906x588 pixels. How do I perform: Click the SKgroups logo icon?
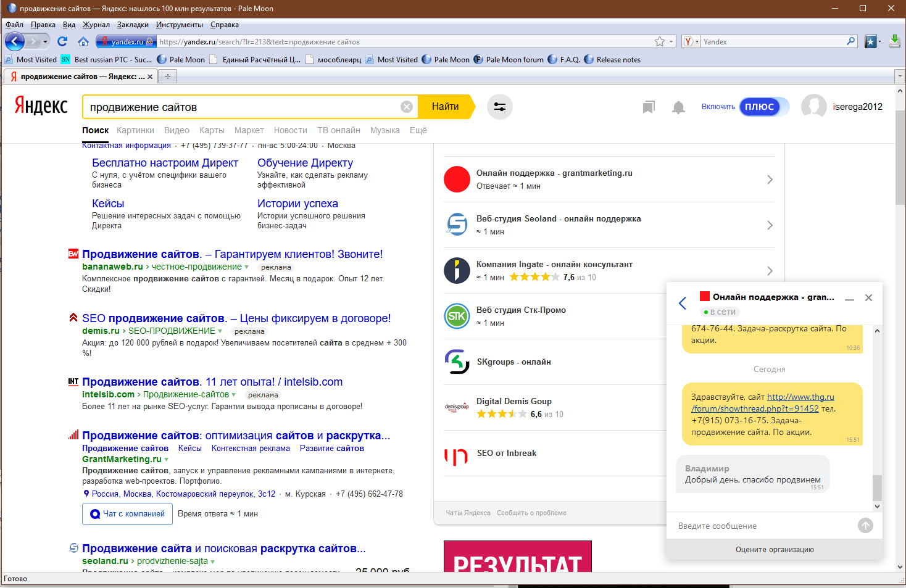pyautogui.click(x=457, y=362)
